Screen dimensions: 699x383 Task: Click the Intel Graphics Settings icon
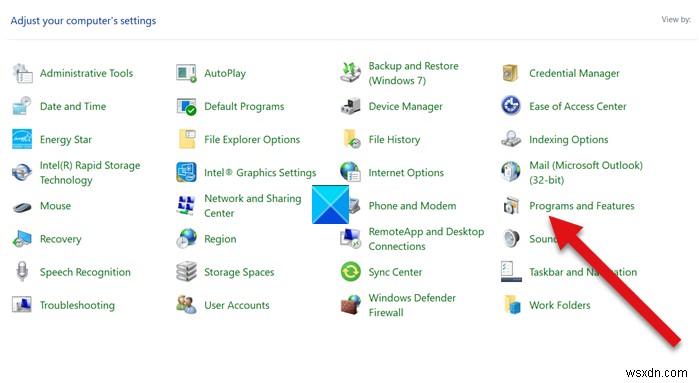pos(186,173)
